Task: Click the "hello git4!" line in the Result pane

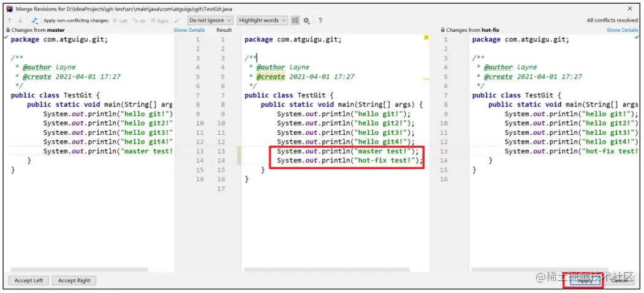Action: 346,142
